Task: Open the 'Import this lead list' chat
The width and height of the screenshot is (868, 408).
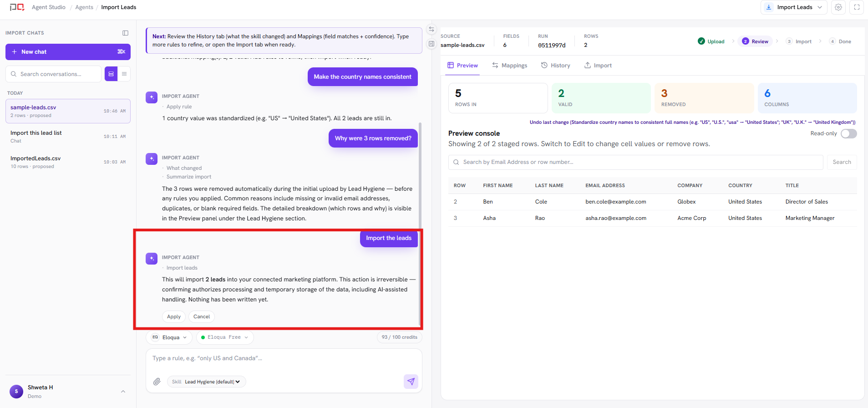Action: pyautogui.click(x=68, y=137)
